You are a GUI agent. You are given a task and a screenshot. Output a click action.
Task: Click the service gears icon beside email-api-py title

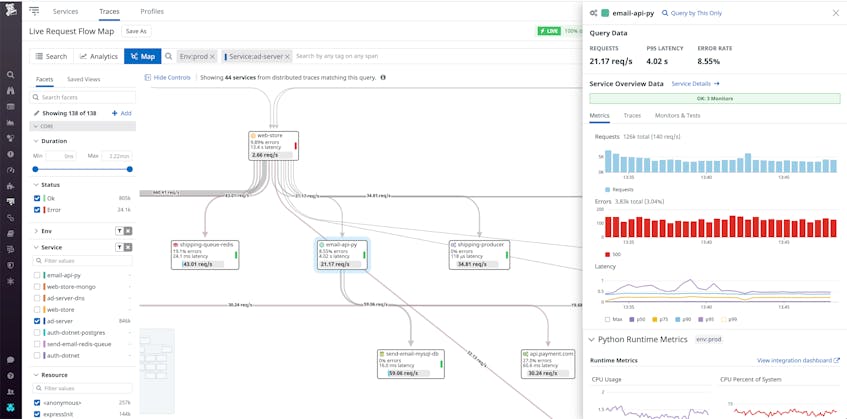click(594, 13)
